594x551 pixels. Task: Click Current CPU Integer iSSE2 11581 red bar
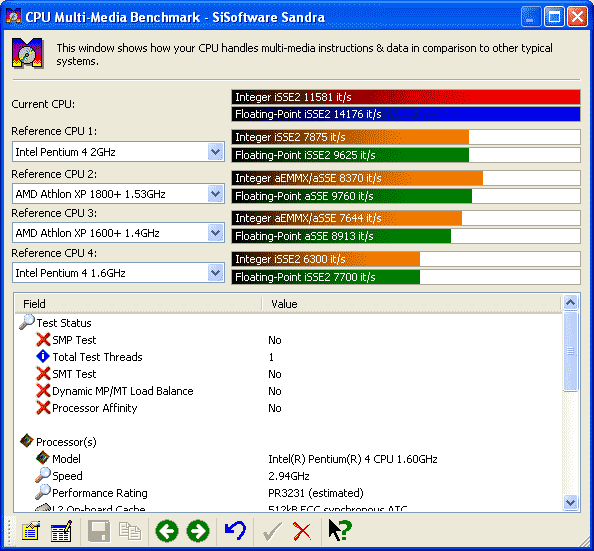pos(406,97)
